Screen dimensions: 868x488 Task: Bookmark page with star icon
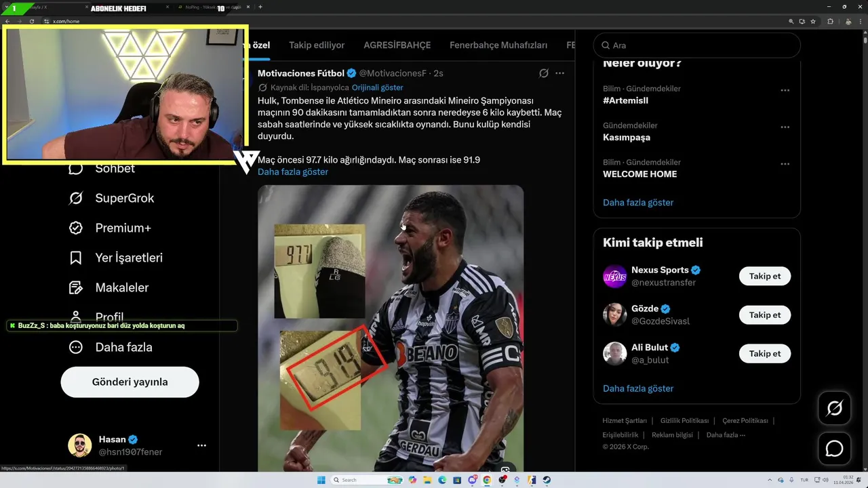point(813,21)
